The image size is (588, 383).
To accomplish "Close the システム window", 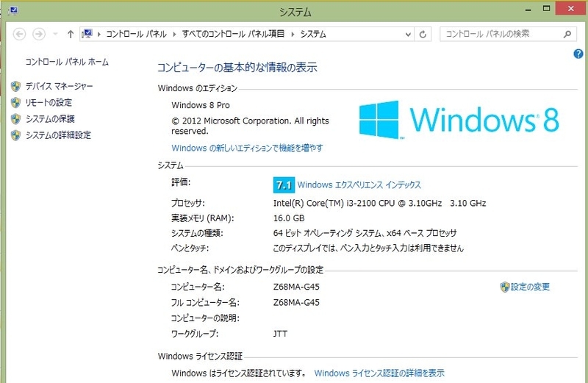I will click(571, 9).
